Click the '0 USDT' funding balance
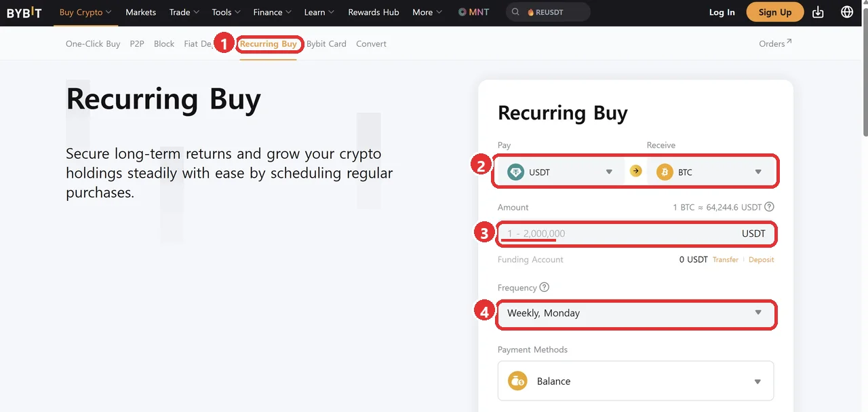Viewport: 868px width, 412px height. (693, 260)
